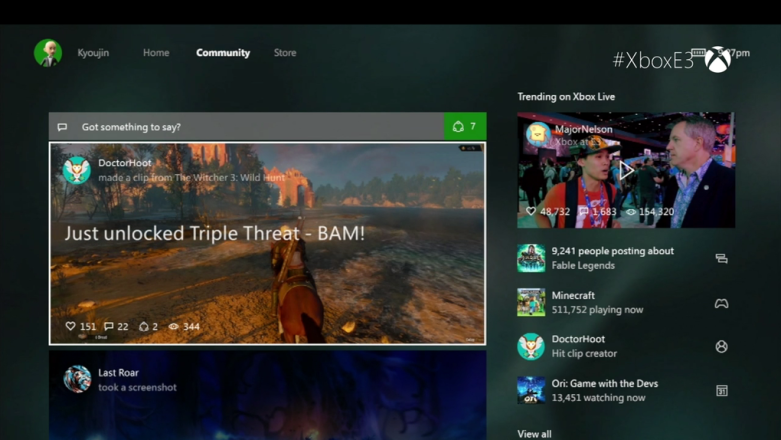Click the posts icon on the Fable Legends row

(x=722, y=259)
